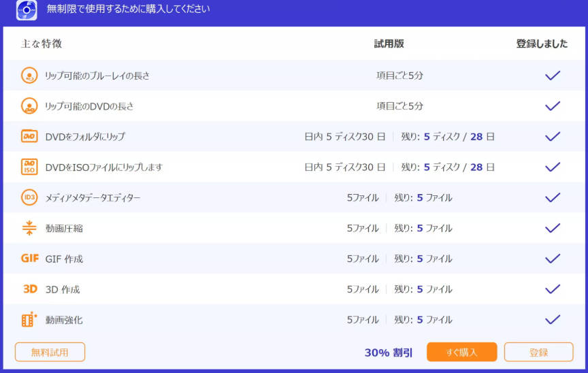Click the 主な特徴 column header

pyautogui.click(x=42, y=44)
